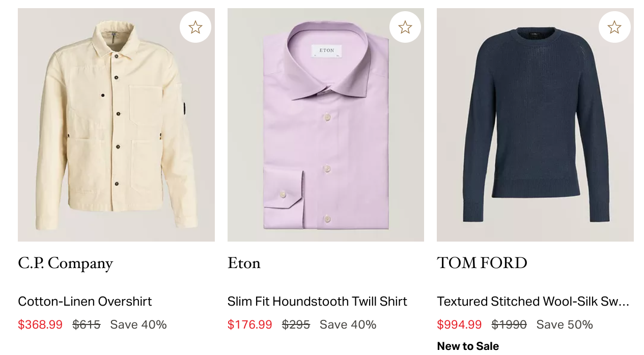Click the Save 40% label under Eton shirt
Viewport: 644px width, 355px height.
(348, 324)
